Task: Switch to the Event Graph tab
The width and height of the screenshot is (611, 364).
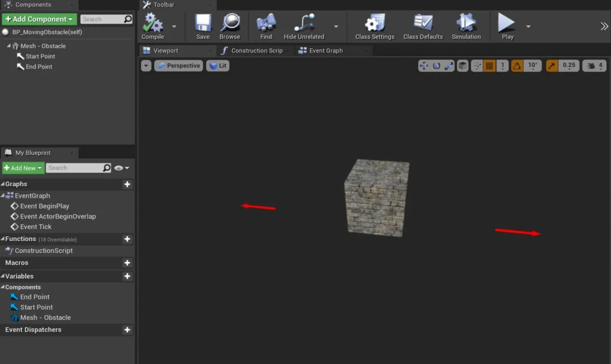Action: 325,51
